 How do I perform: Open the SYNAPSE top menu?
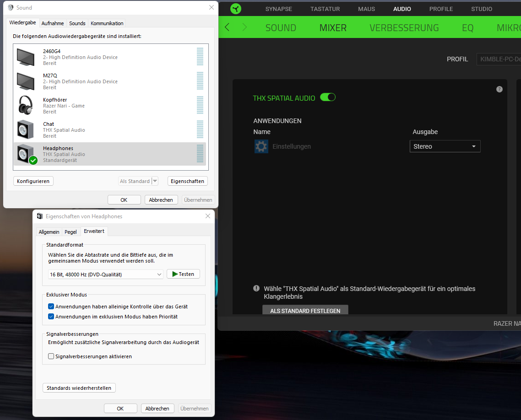(x=278, y=9)
